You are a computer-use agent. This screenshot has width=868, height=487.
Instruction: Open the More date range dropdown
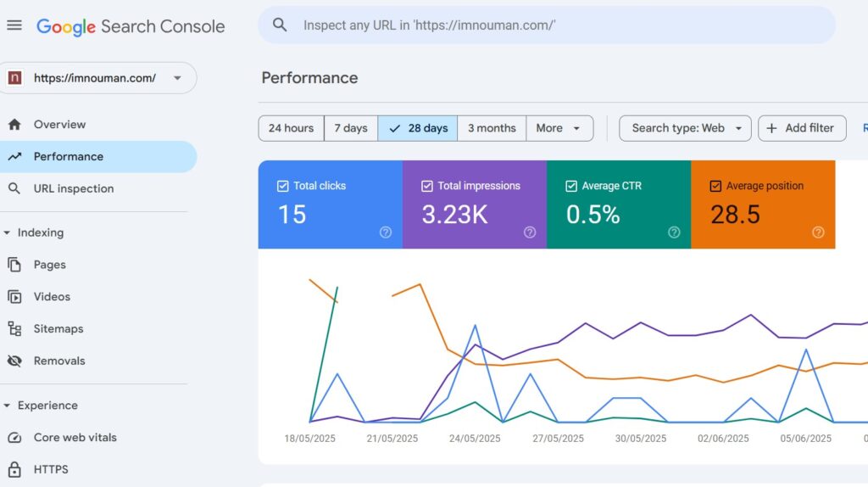coord(559,128)
